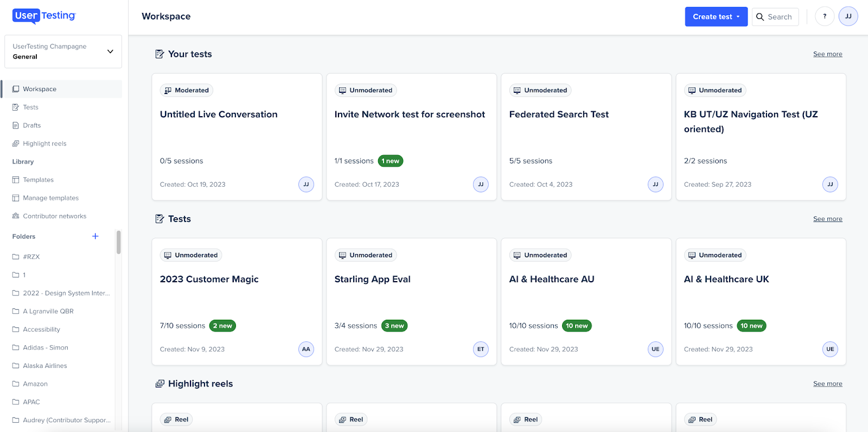Click the Unmoderated badge on 2023 Customer Magic

click(x=191, y=255)
